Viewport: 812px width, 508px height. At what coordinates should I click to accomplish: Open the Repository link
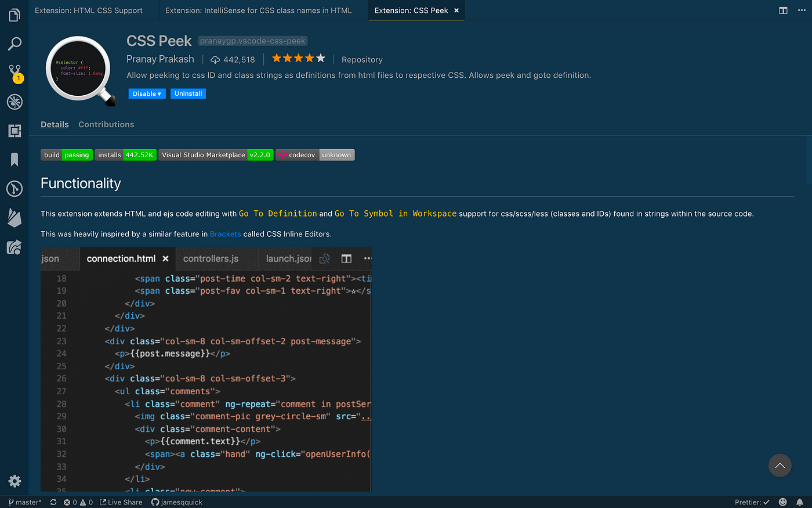362,60
